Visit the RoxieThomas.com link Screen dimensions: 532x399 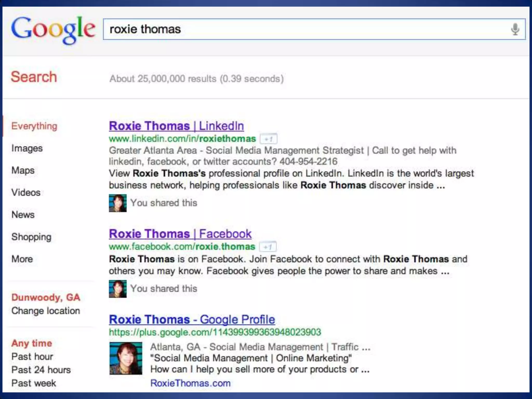point(190,383)
